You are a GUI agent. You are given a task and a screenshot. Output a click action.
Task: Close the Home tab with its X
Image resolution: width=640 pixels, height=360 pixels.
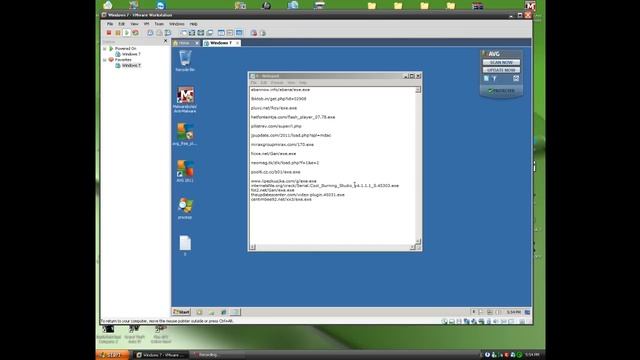coord(197,43)
